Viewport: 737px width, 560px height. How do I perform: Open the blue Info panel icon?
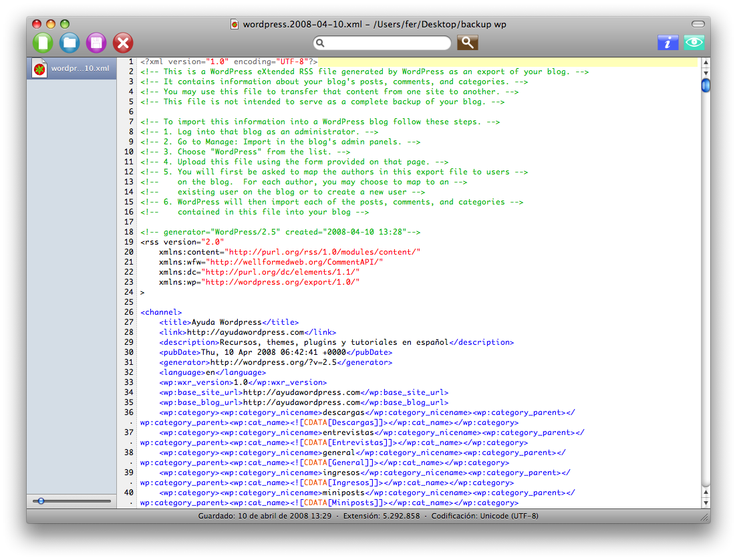[668, 43]
